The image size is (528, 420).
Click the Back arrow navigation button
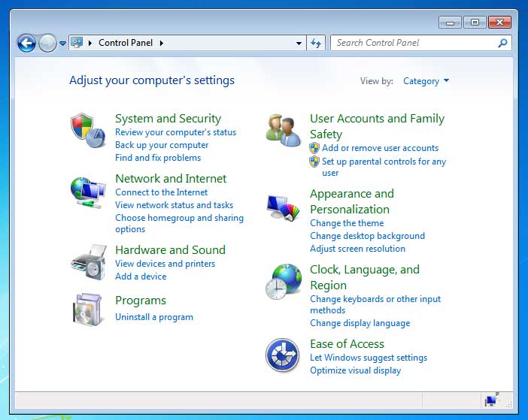pyautogui.click(x=26, y=43)
